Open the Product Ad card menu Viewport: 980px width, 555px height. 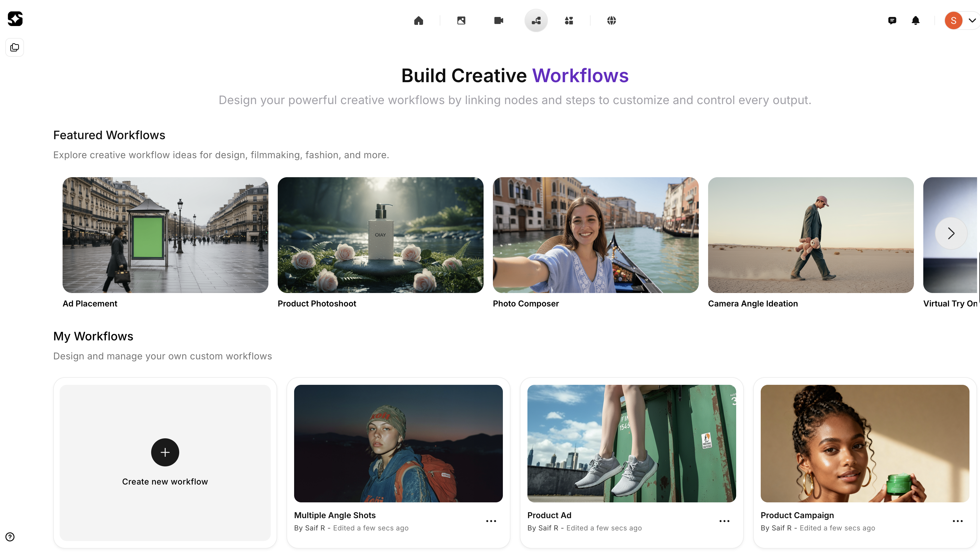click(724, 521)
